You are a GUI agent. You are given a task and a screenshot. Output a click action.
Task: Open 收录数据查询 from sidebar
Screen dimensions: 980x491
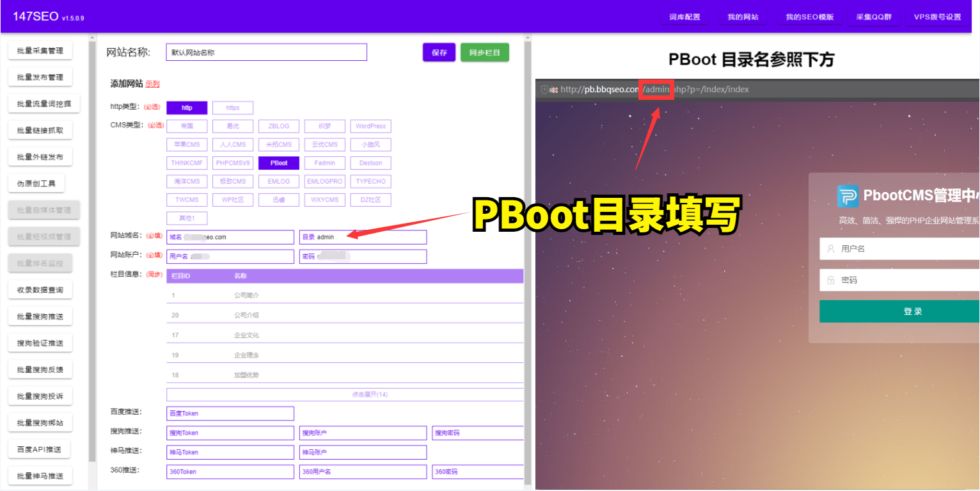click(40, 290)
